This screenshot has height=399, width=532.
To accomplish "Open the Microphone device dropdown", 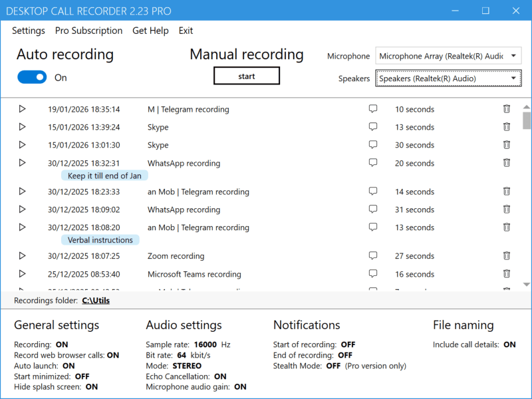I will point(448,56).
